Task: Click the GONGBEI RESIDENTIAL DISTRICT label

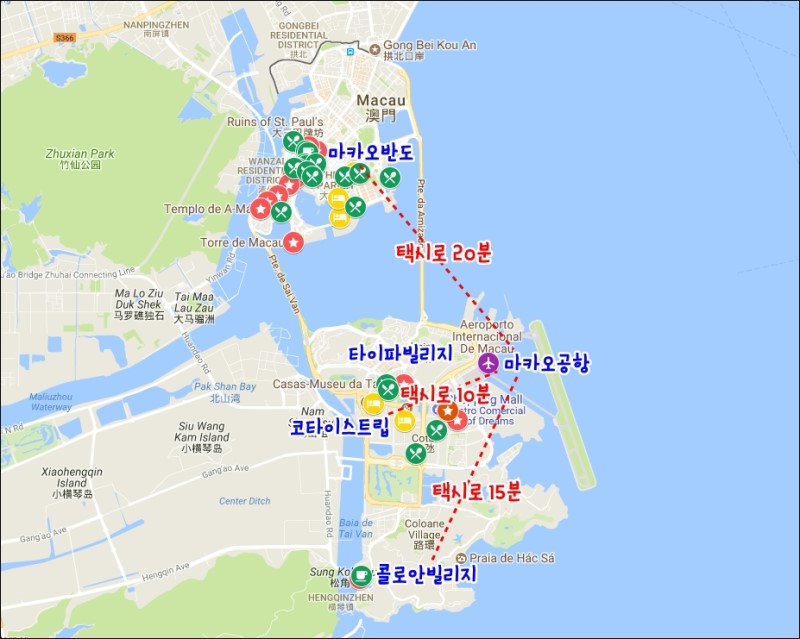Action: click(x=299, y=40)
